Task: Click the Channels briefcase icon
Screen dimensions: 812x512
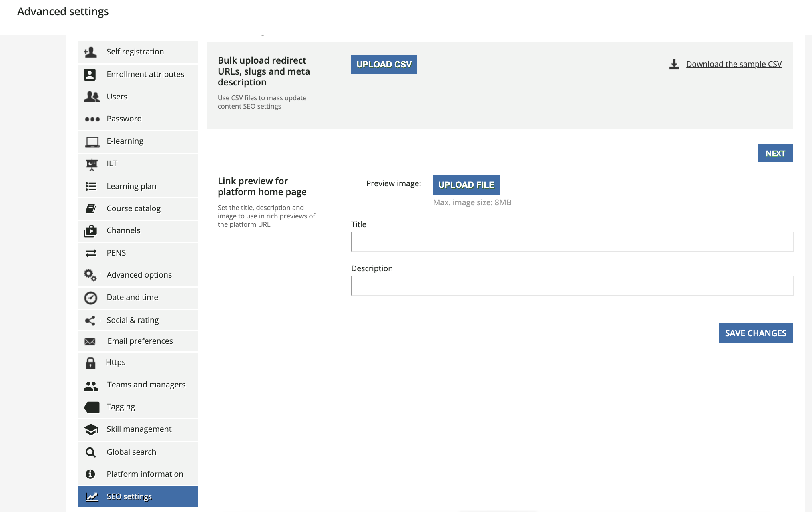Action: [90, 231]
